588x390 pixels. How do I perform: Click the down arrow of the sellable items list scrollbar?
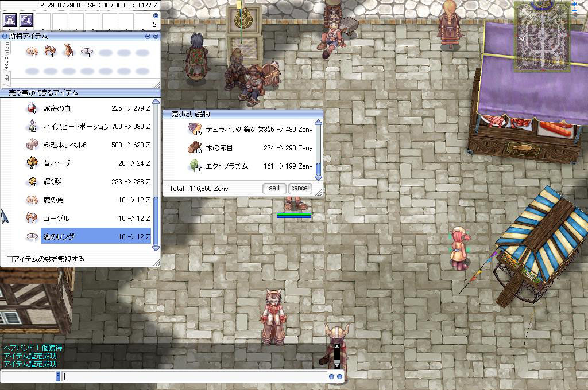coord(156,248)
